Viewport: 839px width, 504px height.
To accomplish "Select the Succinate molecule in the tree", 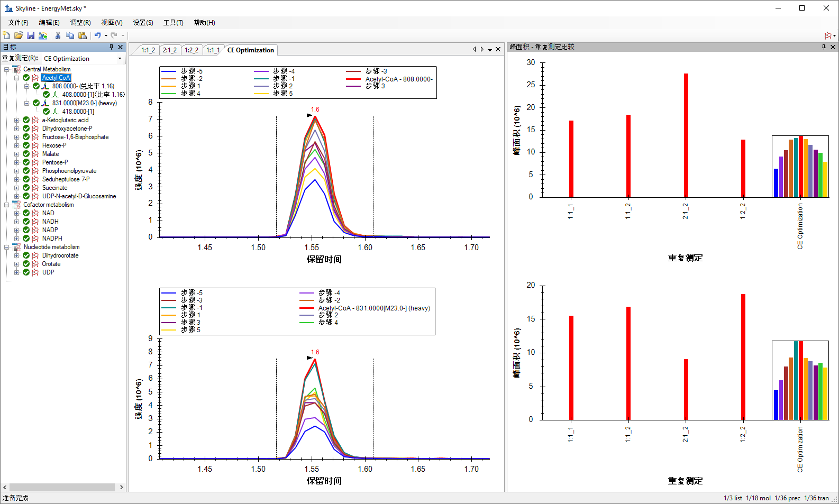I will point(54,188).
